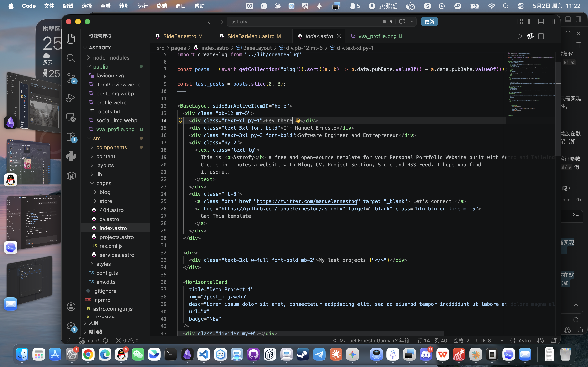Open the 终端 menu in menu bar

pyautogui.click(x=162, y=6)
